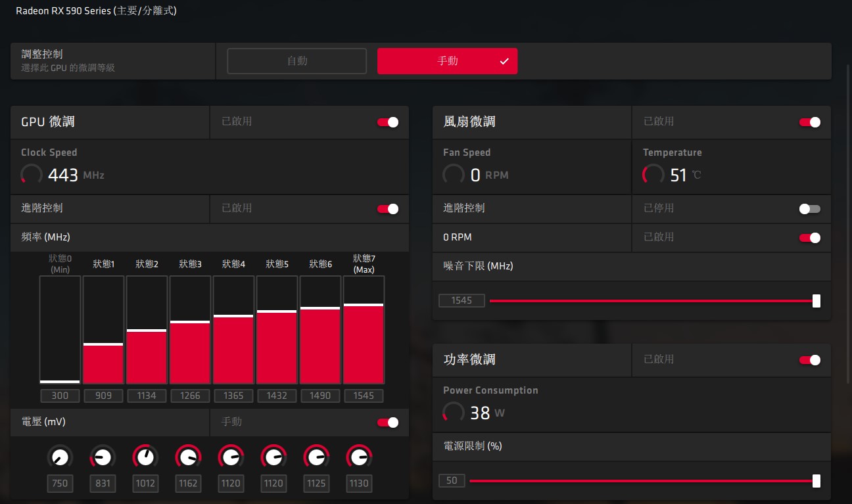Click voltage field showing 1012
Image resolution: width=852 pixels, height=504 pixels.
pos(145,484)
